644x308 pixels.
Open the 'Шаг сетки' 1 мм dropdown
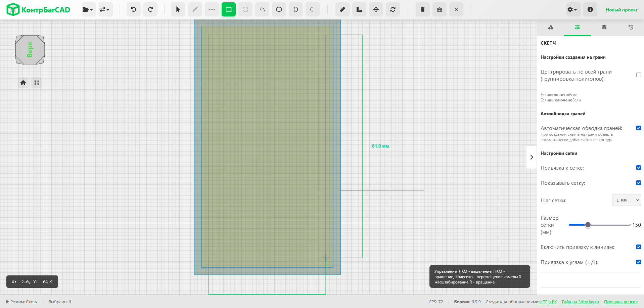pyautogui.click(x=627, y=200)
